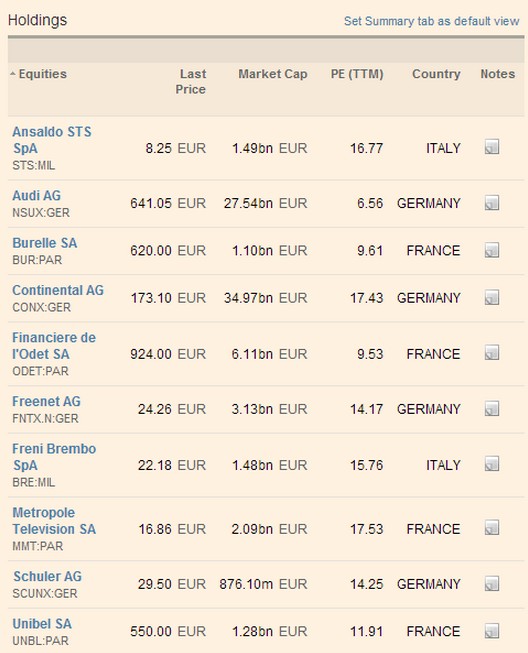Open the Schuler AG notes icon
This screenshot has height=653, width=528.
tap(492, 583)
